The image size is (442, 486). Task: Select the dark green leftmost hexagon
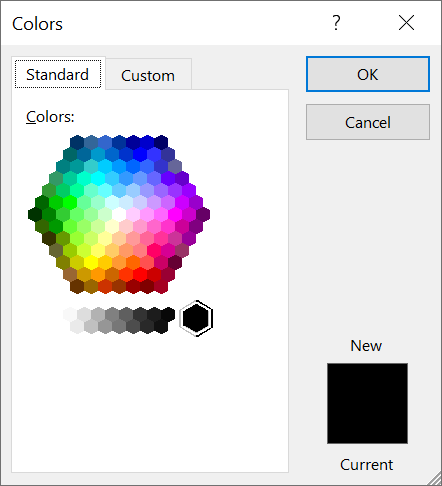tap(35, 214)
